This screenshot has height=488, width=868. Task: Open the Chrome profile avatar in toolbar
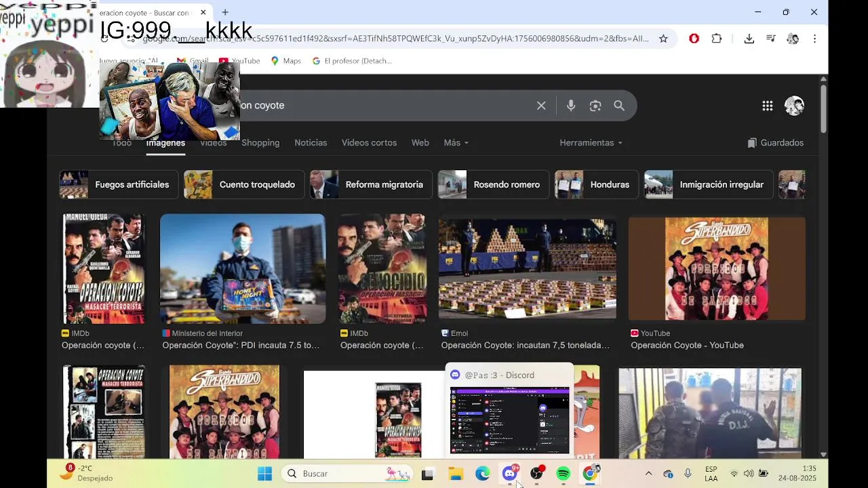tap(793, 39)
